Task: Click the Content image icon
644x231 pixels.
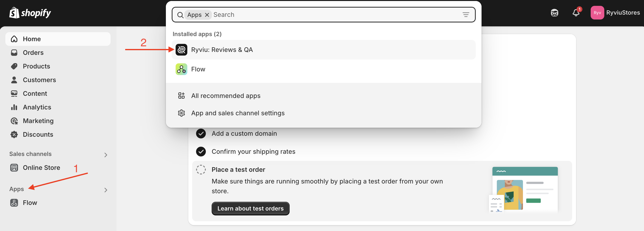Action: (14, 94)
